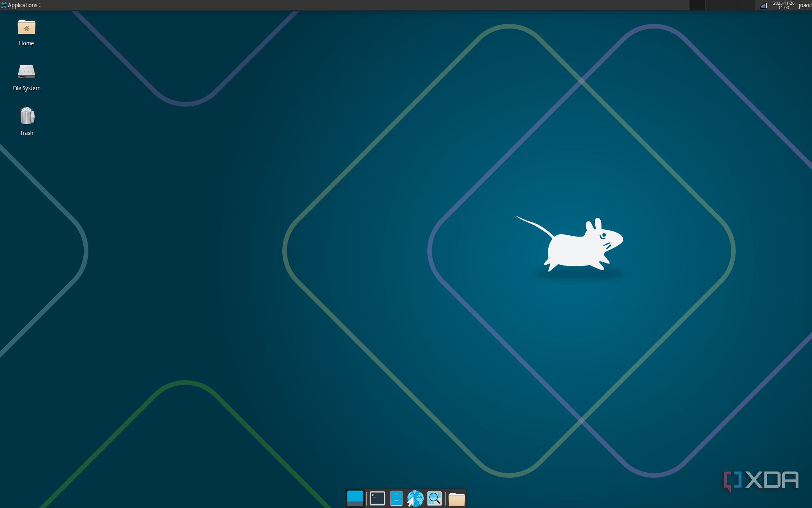
Task: Switch to the fourth workspace
Action: tap(746, 5)
